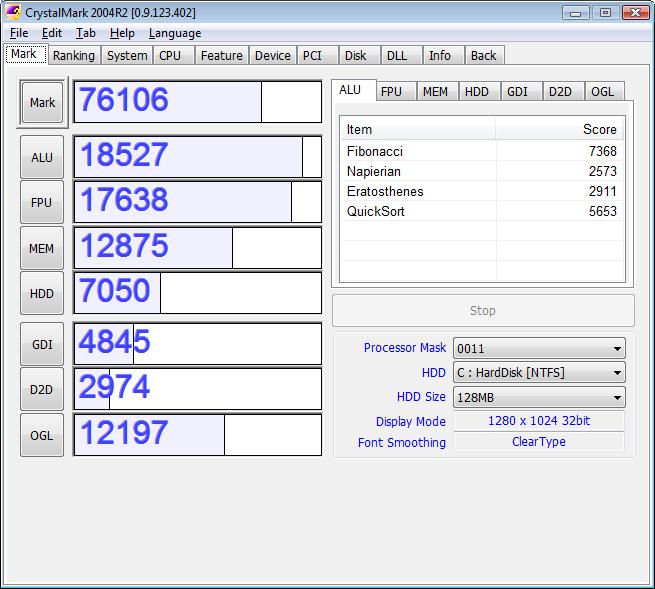Open the Tab menu
This screenshot has height=589, width=655.
86,33
